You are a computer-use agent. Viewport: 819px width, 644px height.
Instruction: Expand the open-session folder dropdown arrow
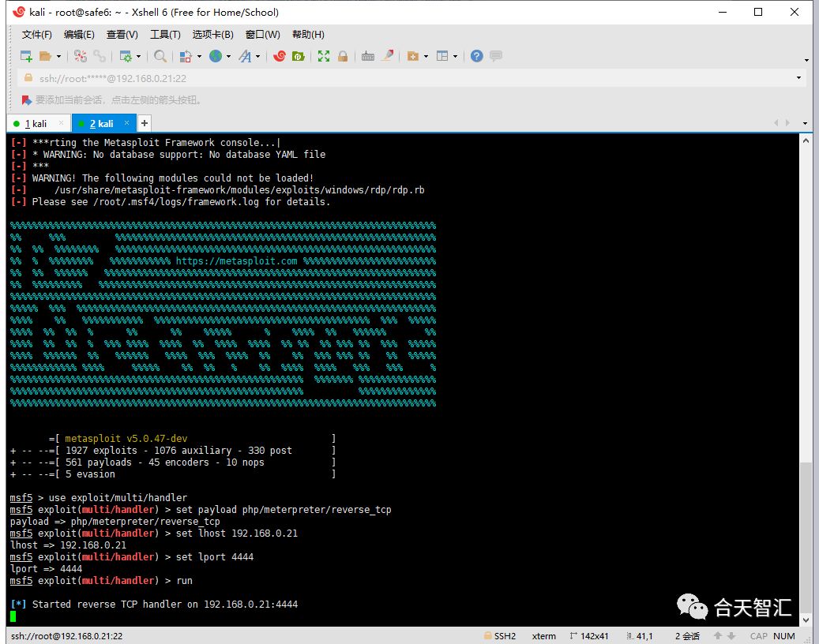coord(58,56)
